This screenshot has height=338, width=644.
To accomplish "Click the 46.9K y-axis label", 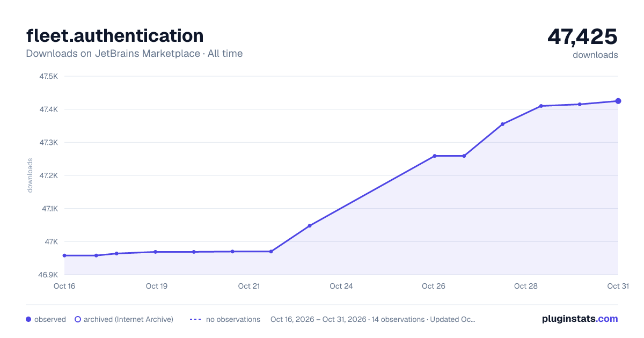I will 48,275.
